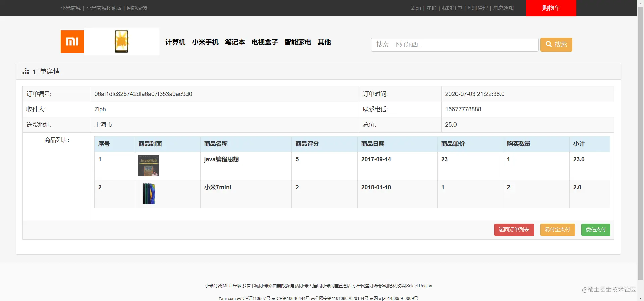Click 返回订单列表 button
644x301 pixels.
point(514,230)
